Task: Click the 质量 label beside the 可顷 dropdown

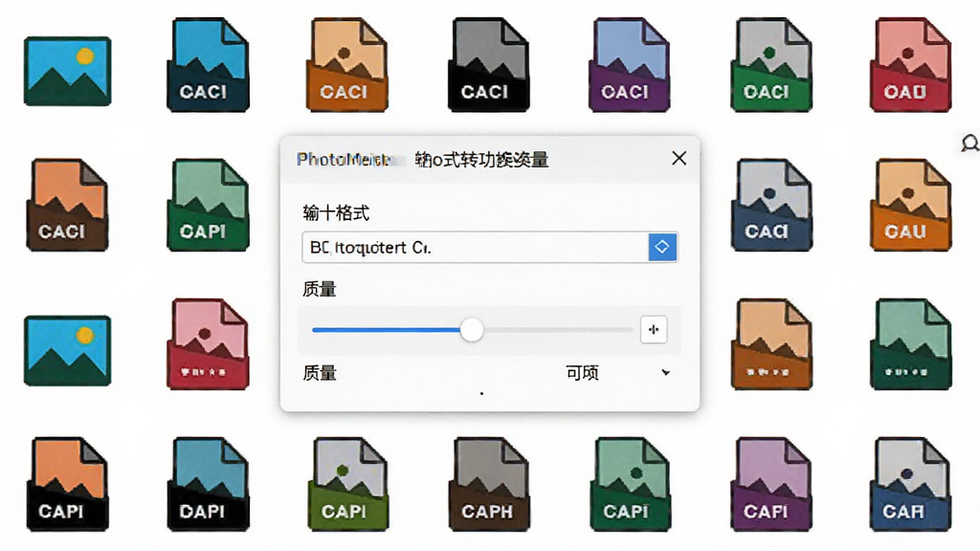Action: click(320, 373)
